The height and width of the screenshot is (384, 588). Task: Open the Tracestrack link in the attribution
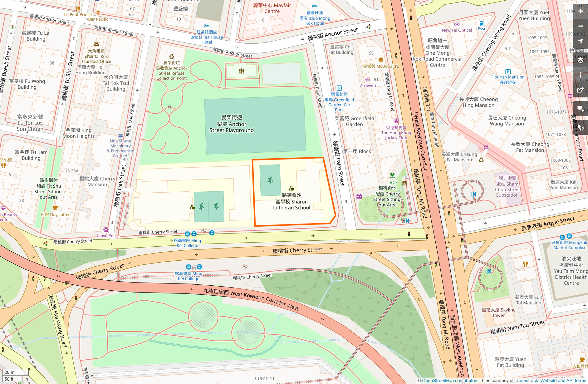tap(527, 381)
